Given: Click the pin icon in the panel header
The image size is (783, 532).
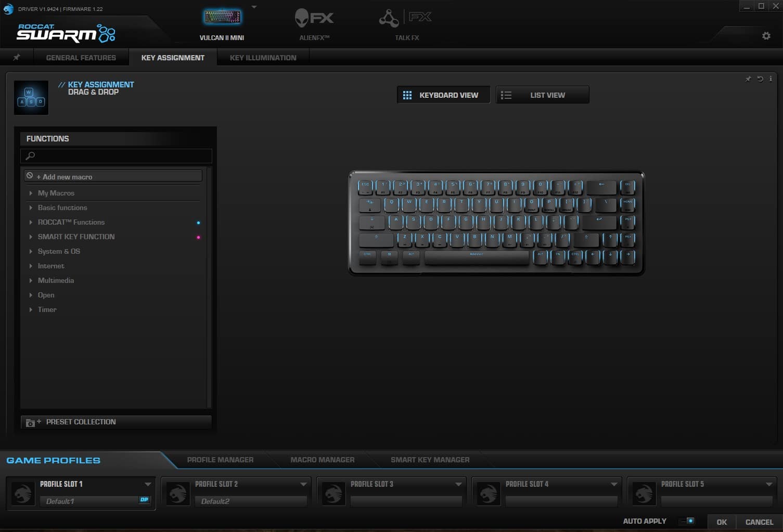Looking at the screenshot, I should click(748, 79).
